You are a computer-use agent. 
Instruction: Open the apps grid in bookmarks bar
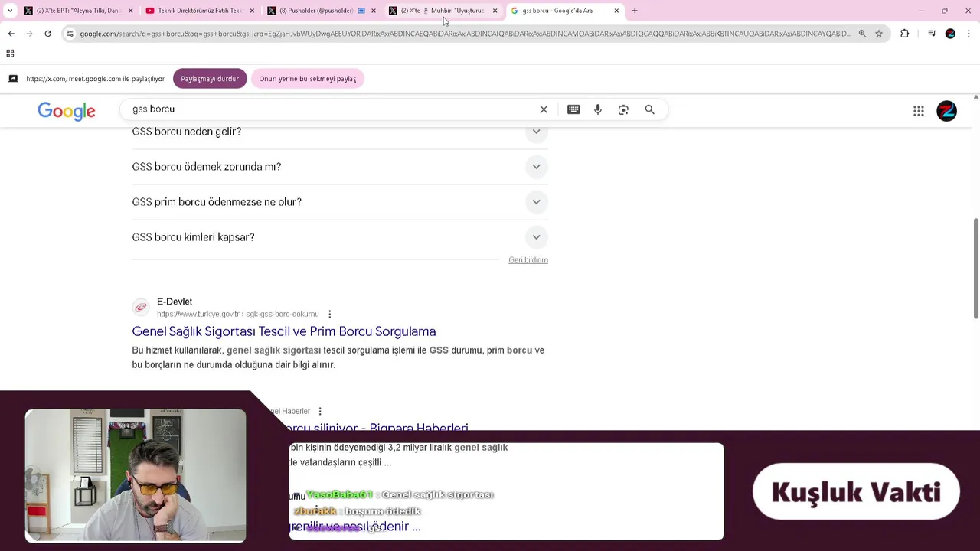tap(10, 54)
